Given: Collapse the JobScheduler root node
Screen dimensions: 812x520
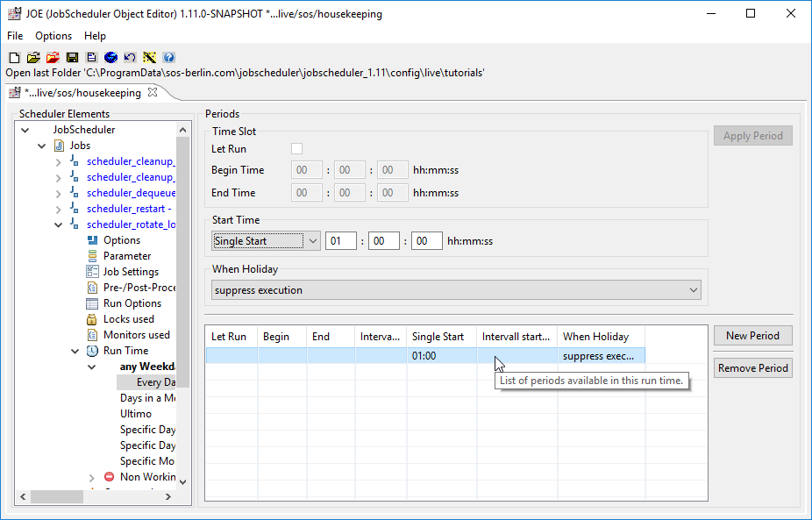Looking at the screenshot, I should pyautogui.click(x=25, y=130).
